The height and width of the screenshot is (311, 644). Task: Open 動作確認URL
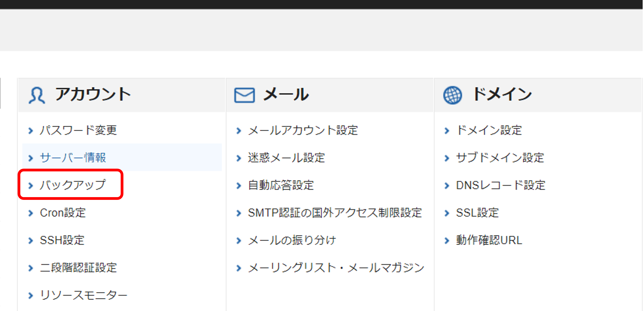[489, 240]
